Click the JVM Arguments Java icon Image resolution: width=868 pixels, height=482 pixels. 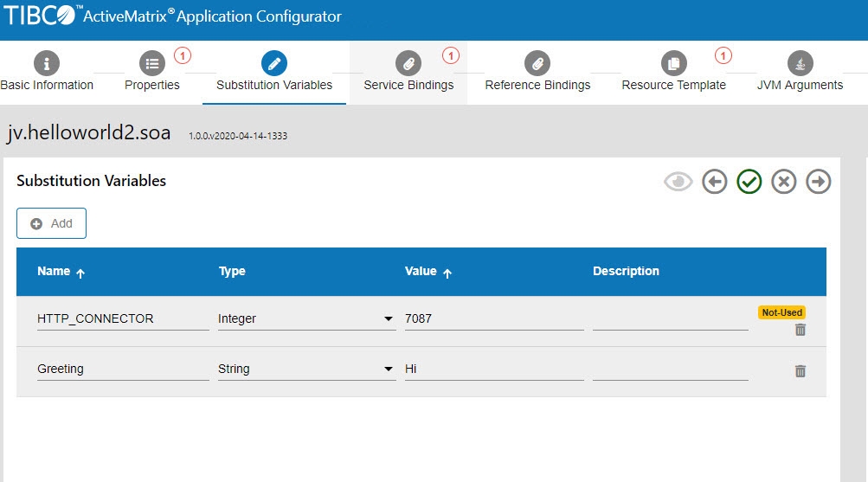click(800, 63)
